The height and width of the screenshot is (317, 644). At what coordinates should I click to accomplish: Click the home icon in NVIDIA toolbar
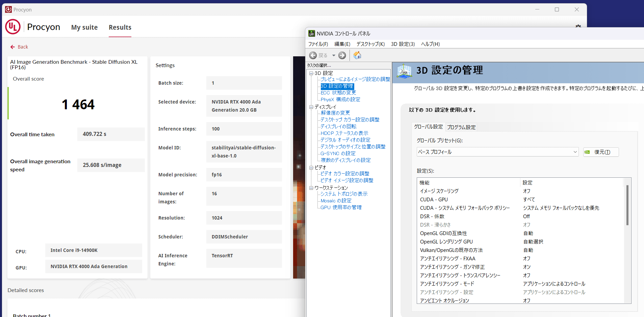pos(357,55)
